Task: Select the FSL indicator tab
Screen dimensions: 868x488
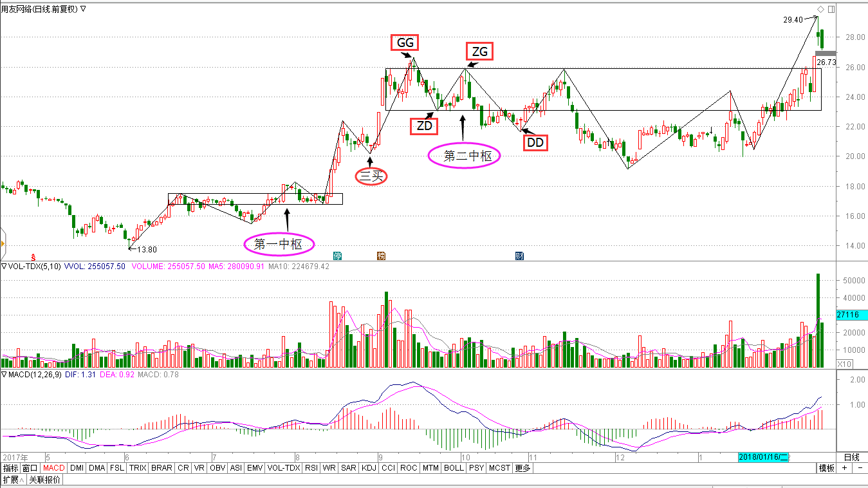Action: (x=116, y=468)
